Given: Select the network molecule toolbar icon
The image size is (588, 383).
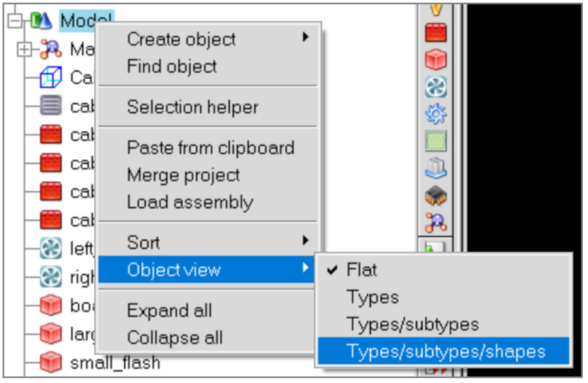Looking at the screenshot, I should pos(436,222).
